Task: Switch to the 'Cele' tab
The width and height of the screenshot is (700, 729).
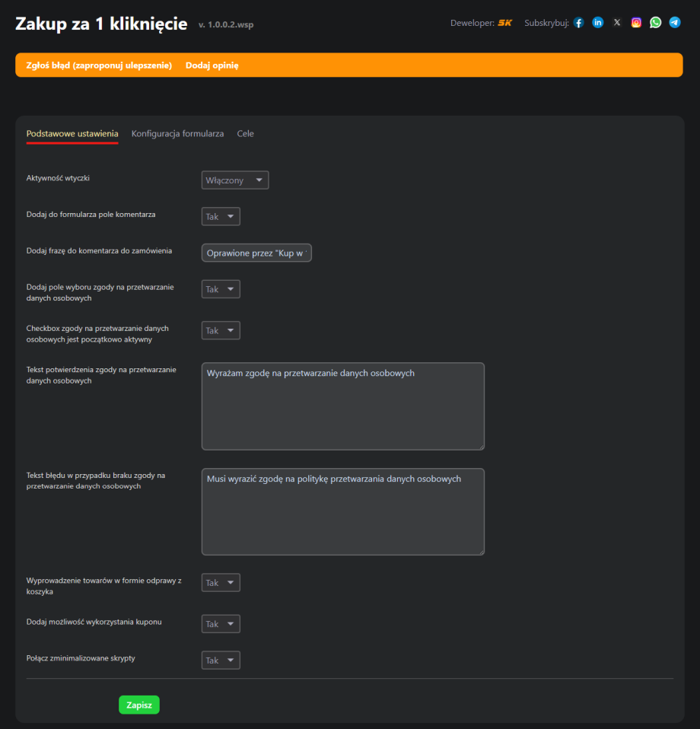Action: (x=245, y=134)
